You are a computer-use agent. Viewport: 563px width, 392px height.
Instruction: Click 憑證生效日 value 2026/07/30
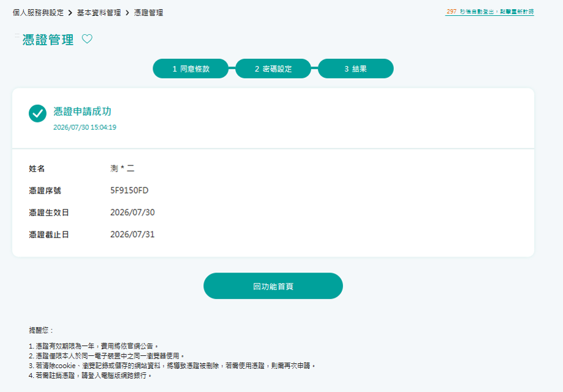pos(132,213)
